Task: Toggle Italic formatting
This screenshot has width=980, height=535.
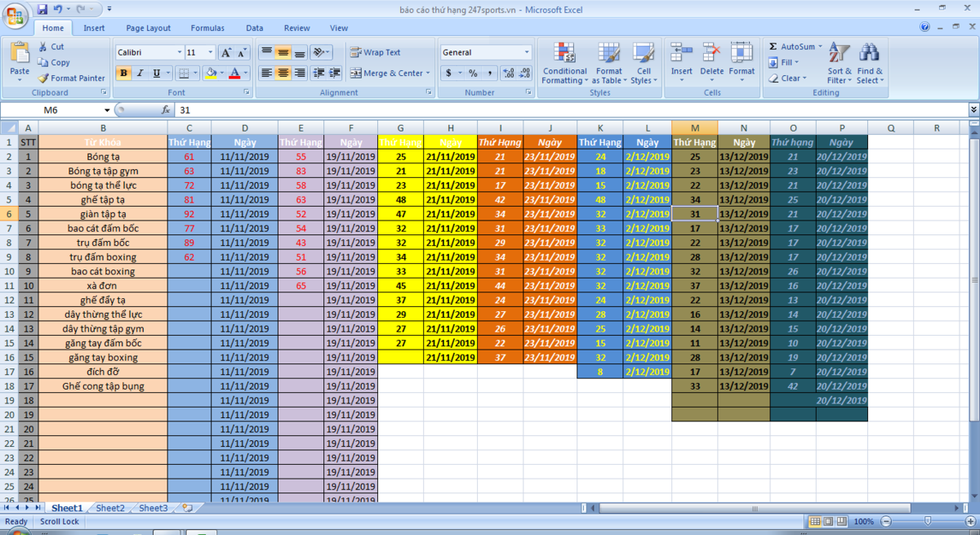Action: coord(140,73)
